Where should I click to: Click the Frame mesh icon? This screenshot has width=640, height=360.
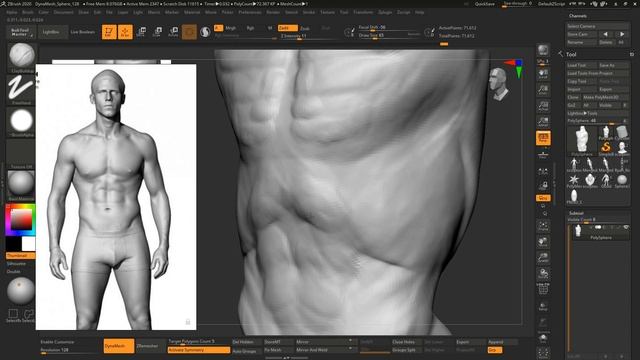[x=543, y=226]
